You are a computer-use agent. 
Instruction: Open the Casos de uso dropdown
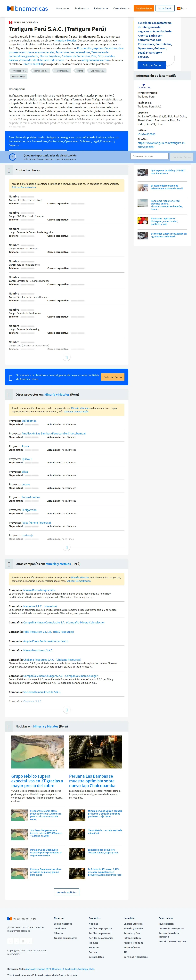[122, 8]
